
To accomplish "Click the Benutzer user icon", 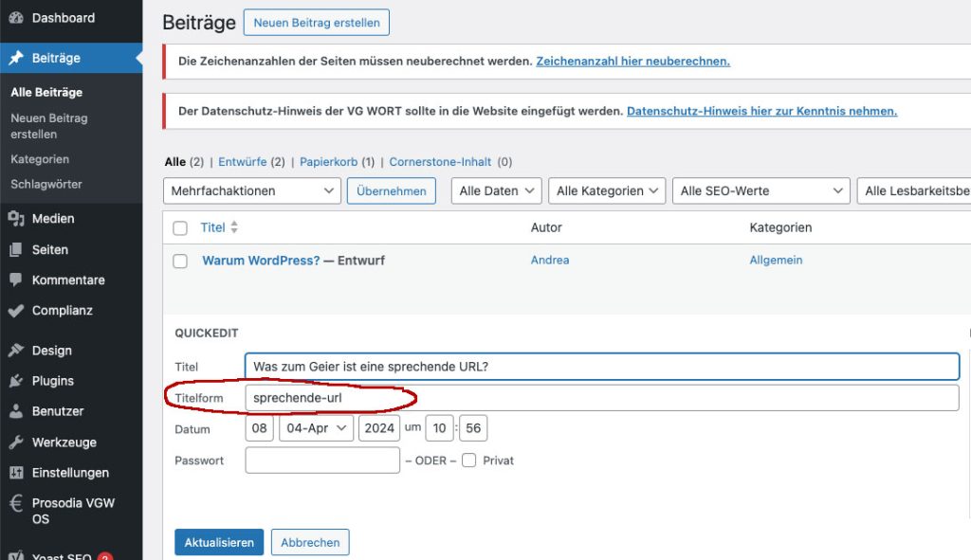I will (x=16, y=411).
